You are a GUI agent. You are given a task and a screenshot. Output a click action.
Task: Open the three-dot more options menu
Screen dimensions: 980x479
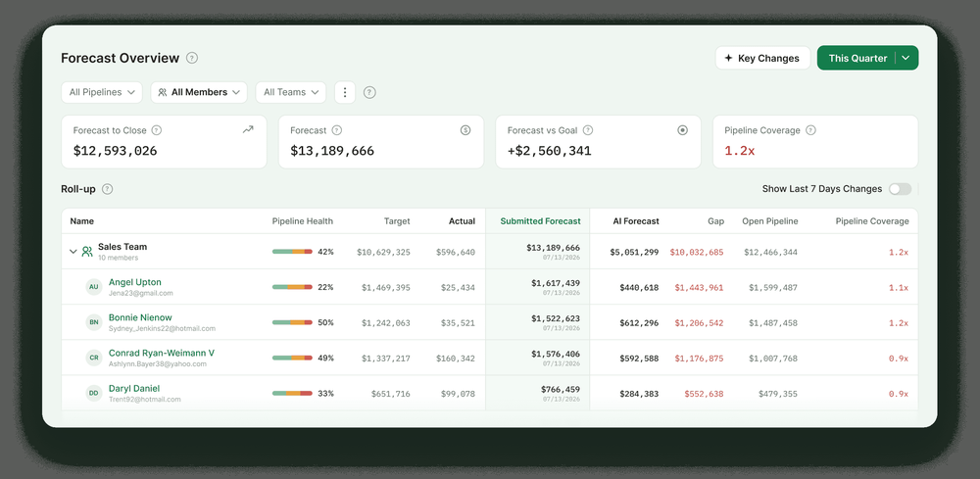point(345,92)
